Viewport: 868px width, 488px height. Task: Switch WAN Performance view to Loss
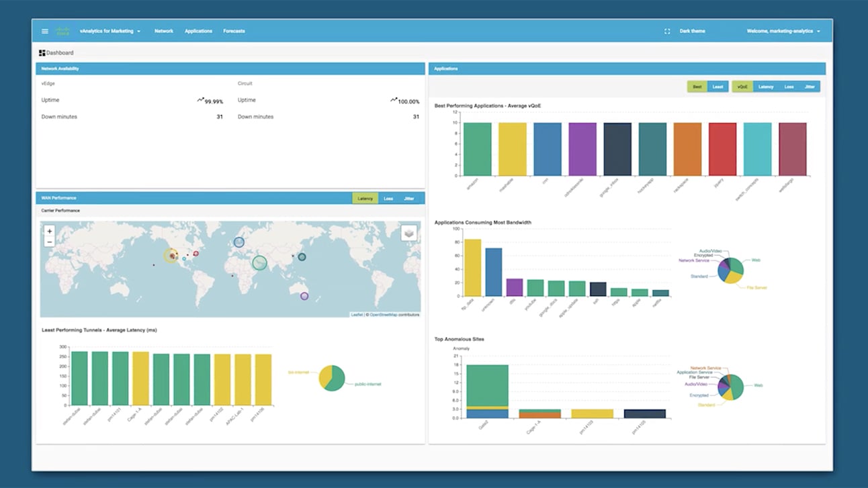[388, 198]
